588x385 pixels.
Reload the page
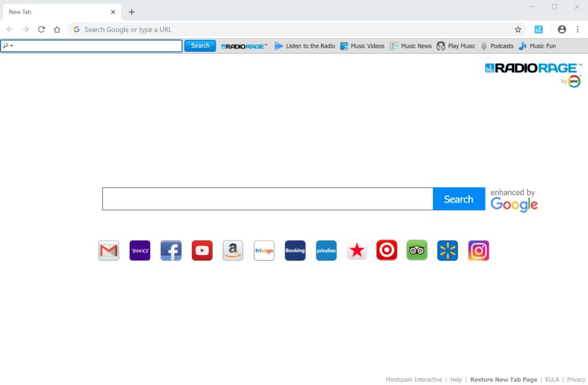tap(41, 29)
